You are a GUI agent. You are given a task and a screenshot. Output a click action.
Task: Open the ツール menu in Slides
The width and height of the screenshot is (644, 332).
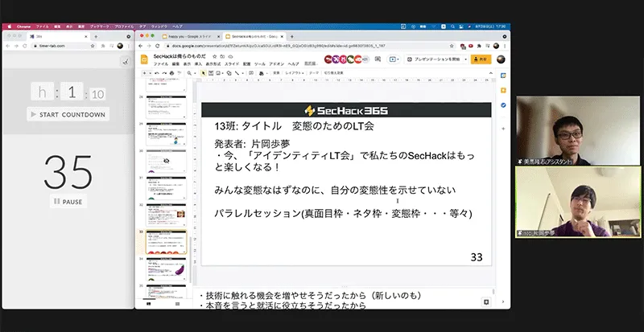(x=259, y=64)
